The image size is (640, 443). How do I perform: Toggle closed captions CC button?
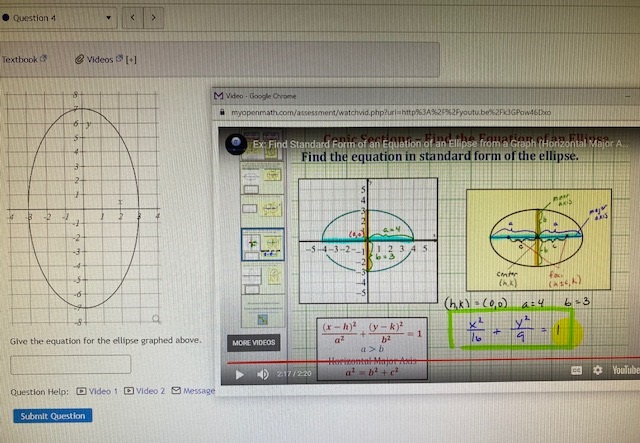click(x=576, y=370)
